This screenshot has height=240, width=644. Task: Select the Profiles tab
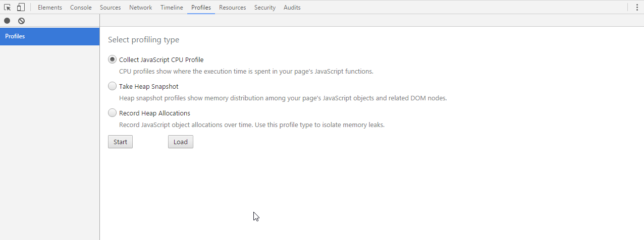201,8
